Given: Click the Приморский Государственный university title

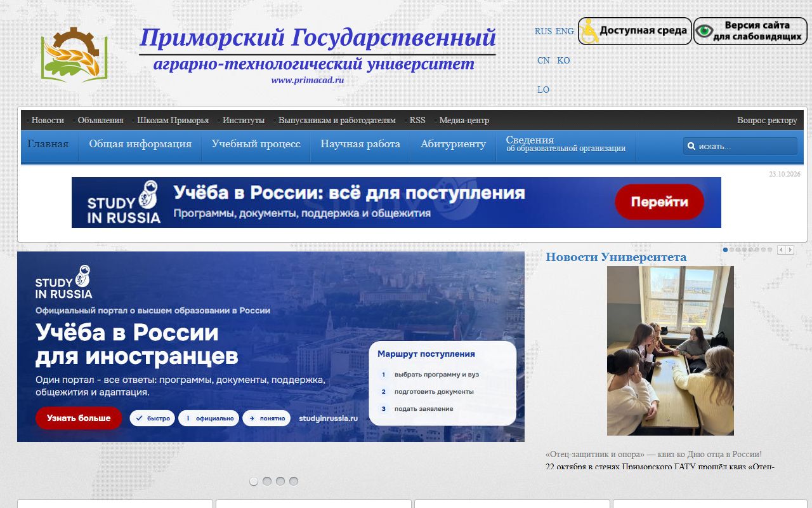Looking at the screenshot, I should [x=318, y=37].
